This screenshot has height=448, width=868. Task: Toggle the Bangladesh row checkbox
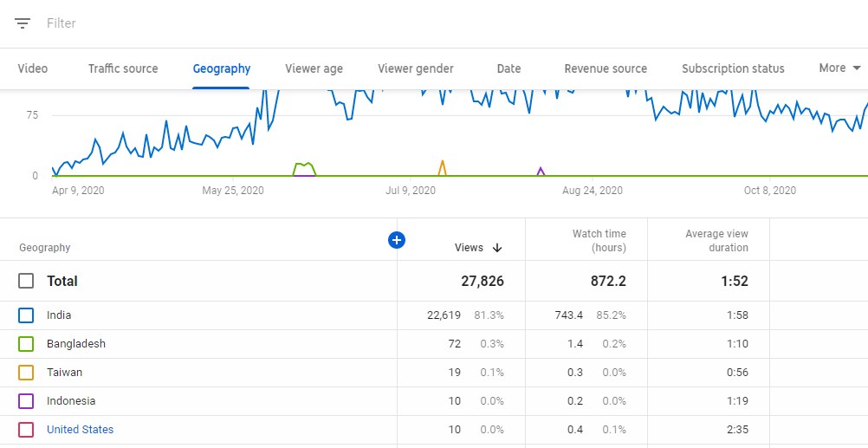[x=25, y=344]
